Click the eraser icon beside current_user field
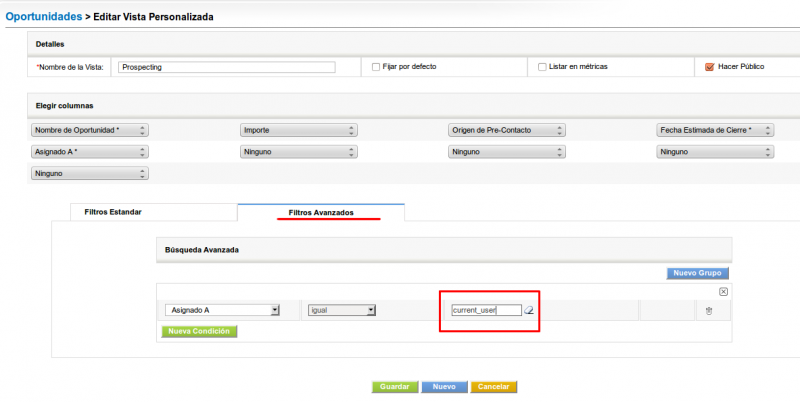Screen dimensions: 800x402 (530, 310)
